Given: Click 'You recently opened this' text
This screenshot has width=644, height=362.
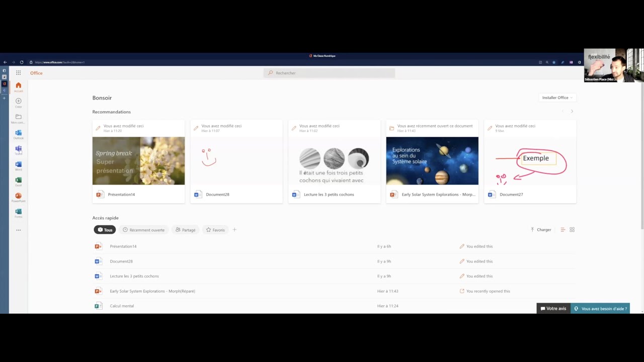Looking at the screenshot, I should 488,291.
